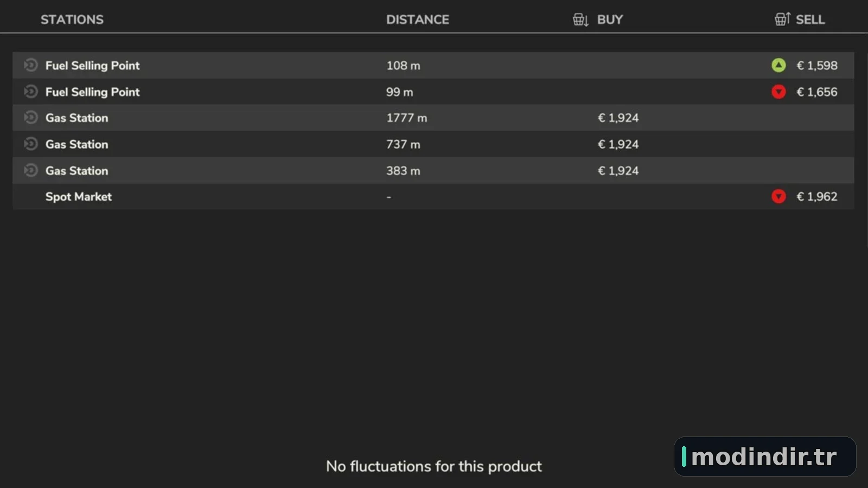
Task: Click the hotspot icon beside Fuel Selling Point 99 m
Action: tap(31, 92)
